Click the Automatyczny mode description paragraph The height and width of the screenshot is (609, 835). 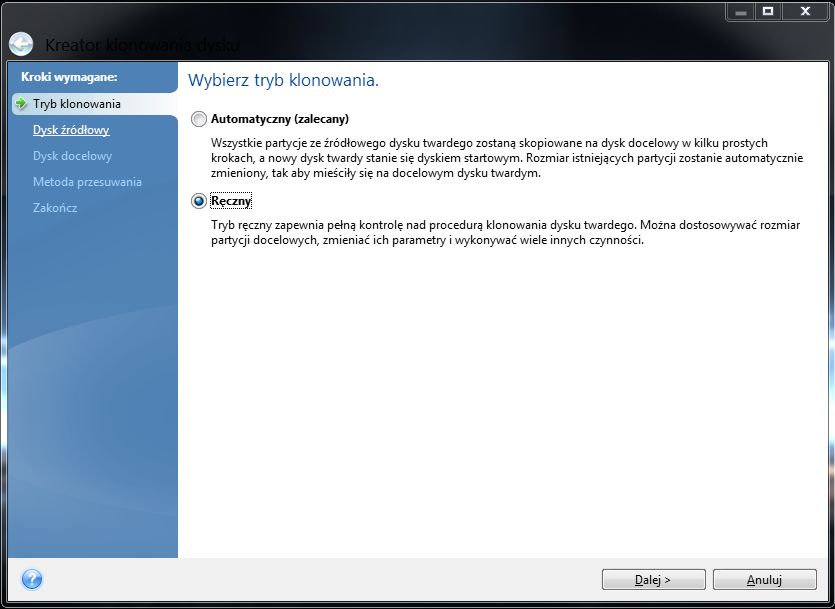pyautogui.click(x=507, y=158)
